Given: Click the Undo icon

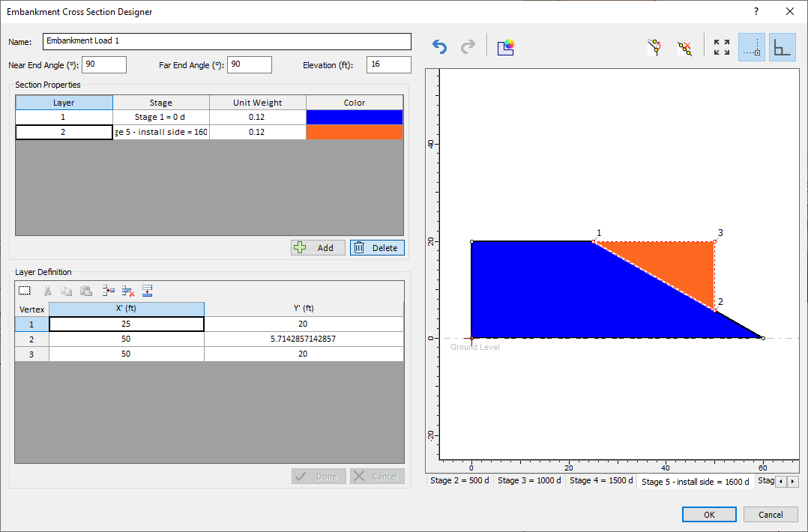Looking at the screenshot, I should point(438,46).
